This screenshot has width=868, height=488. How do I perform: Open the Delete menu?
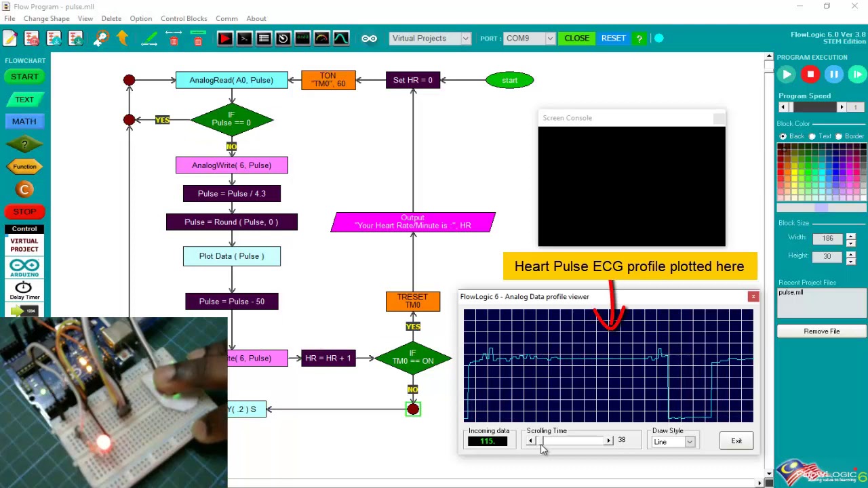tap(111, 18)
